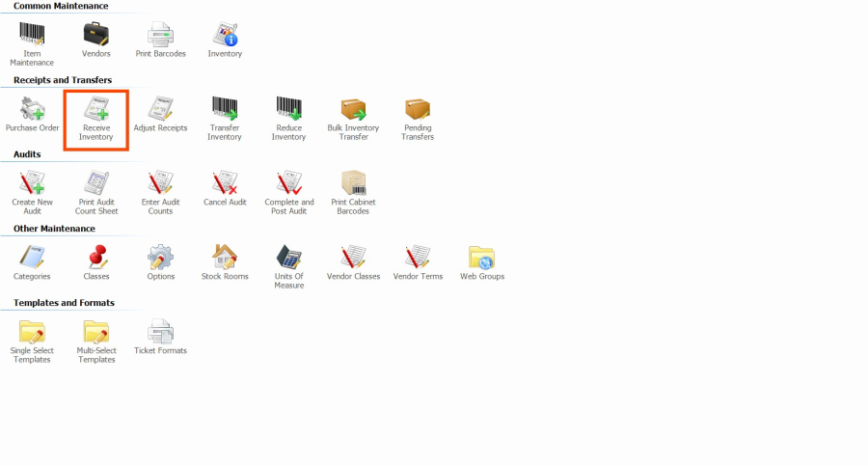
Task: Click the Reduce Inventory icon
Action: [x=288, y=109]
